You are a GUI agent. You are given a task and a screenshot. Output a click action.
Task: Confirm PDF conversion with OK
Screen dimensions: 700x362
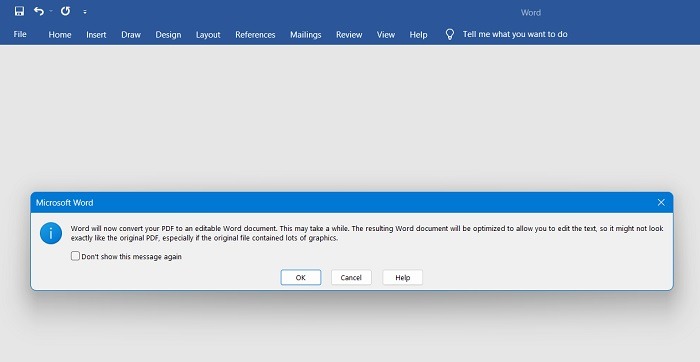(301, 278)
